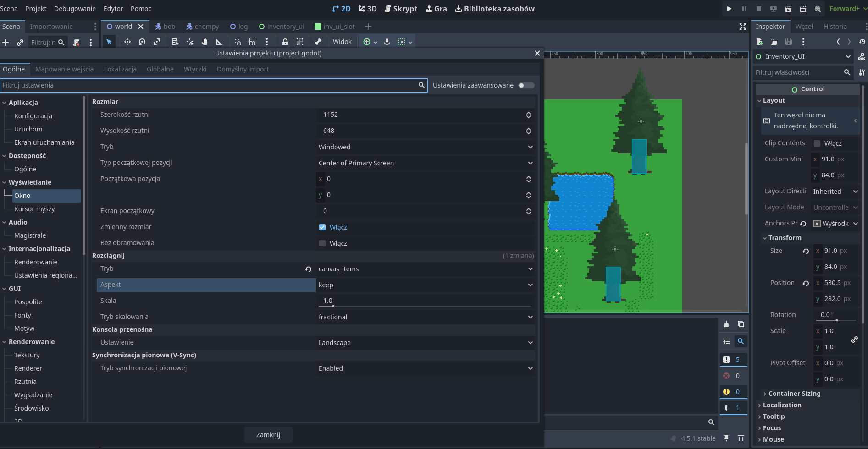The image size is (868, 449).
Task: Click the lock selected node icon
Action: pos(285,42)
